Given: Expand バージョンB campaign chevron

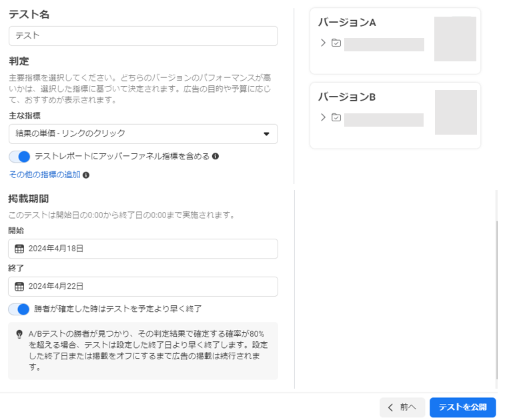Looking at the screenshot, I should pos(323,117).
